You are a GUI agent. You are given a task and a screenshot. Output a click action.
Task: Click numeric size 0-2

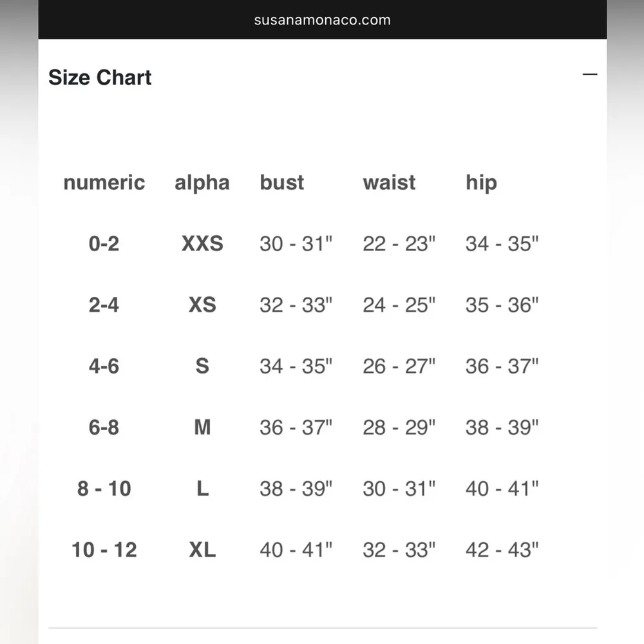(x=104, y=243)
